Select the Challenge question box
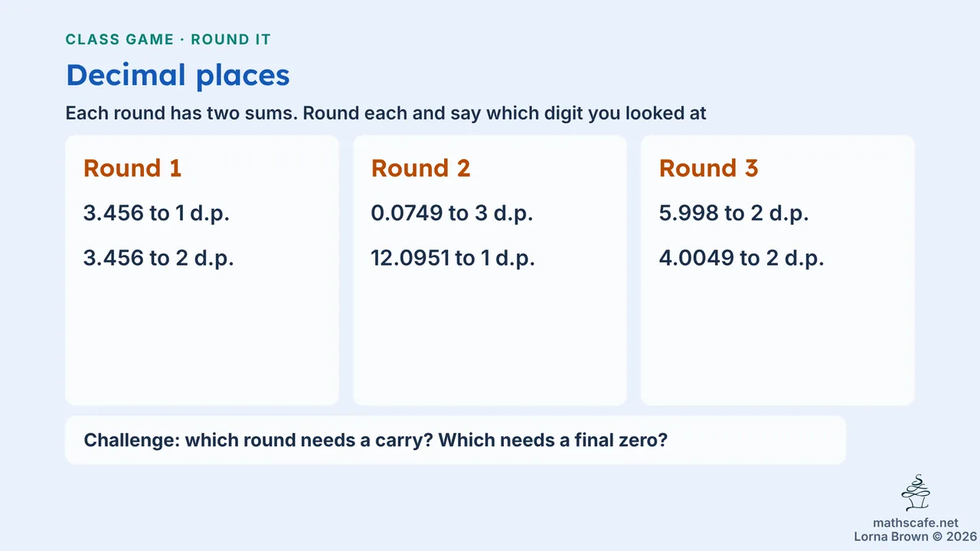 pos(456,440)
